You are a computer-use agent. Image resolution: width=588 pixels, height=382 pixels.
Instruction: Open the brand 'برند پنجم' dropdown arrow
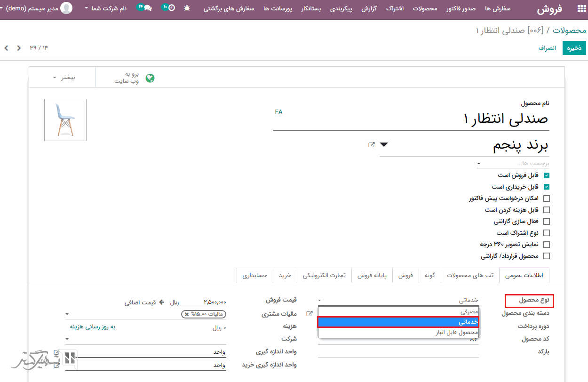[x=384, y=145]
